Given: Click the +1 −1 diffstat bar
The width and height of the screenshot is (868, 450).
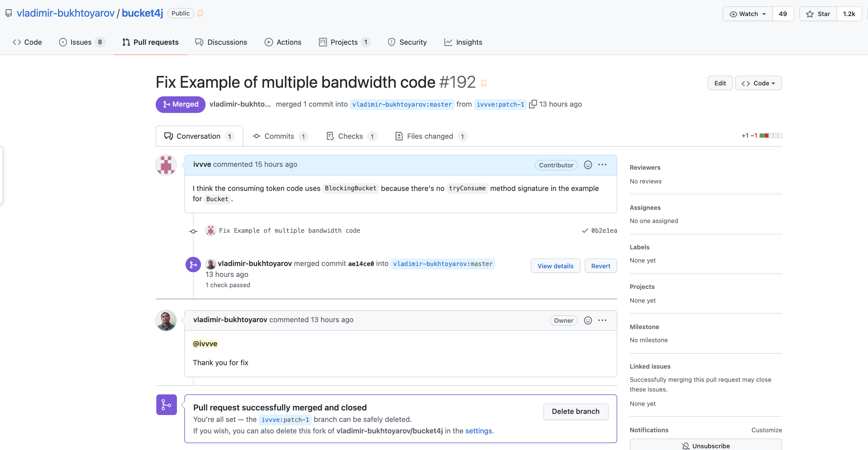Looking at the screenshot, I should 771,136.
